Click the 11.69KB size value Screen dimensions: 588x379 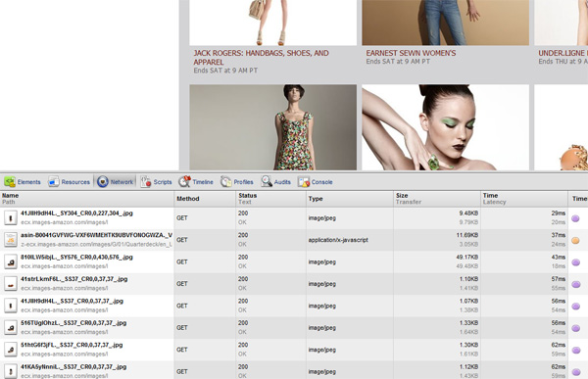467,235
